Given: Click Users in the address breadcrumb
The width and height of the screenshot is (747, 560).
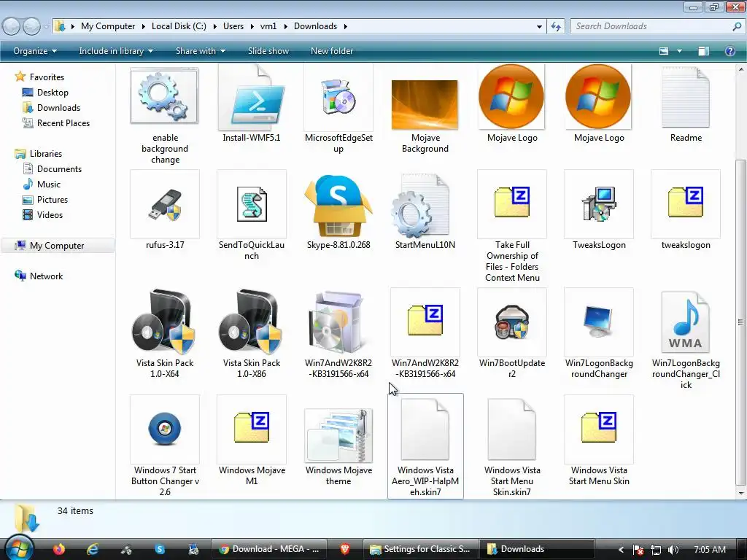Looking at the screenshot, I should pos(233,26).
